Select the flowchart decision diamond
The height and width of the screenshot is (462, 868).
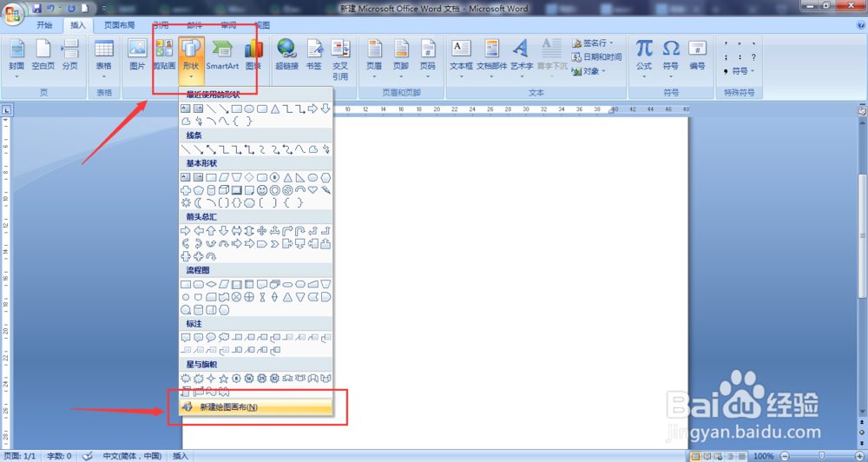(x=212, y=284)
